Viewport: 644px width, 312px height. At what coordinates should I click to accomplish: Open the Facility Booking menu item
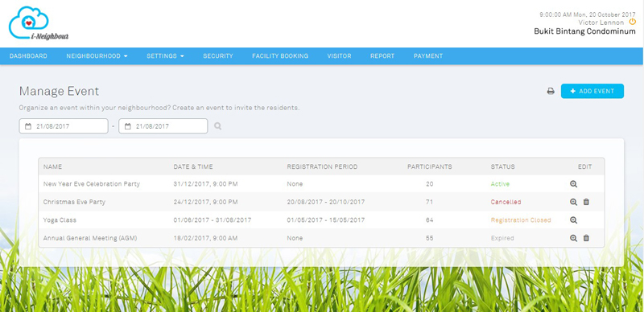click(280, 56)
